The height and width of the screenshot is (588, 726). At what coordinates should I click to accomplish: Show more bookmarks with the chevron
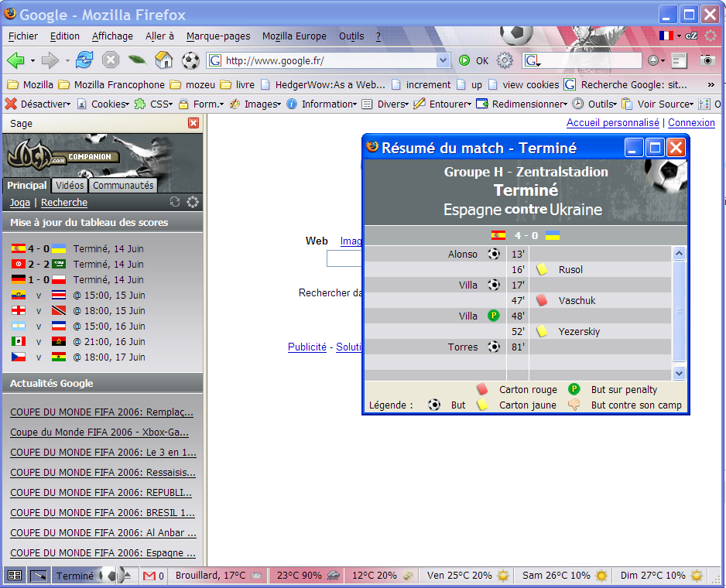pos(711,85)
